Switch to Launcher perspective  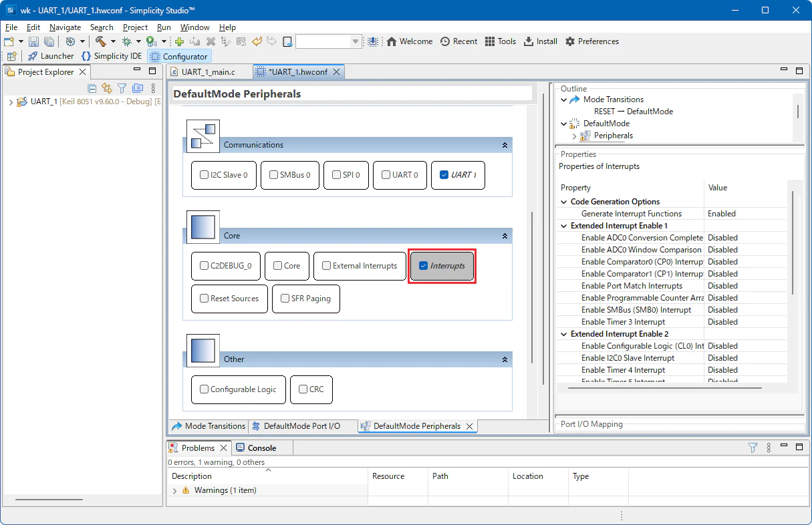click(x=50, y=56)
